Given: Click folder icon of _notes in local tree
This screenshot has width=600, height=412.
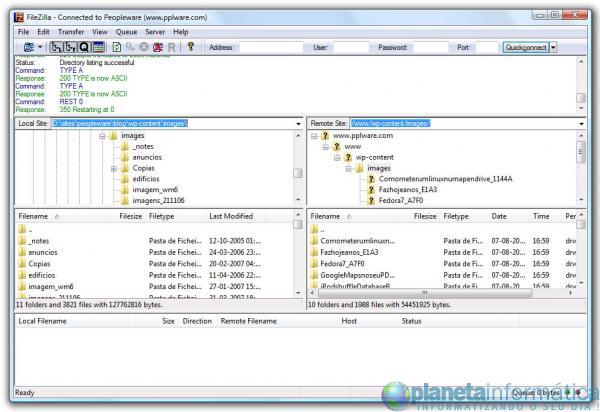Looking at the screenshot, I should (125, 147).
